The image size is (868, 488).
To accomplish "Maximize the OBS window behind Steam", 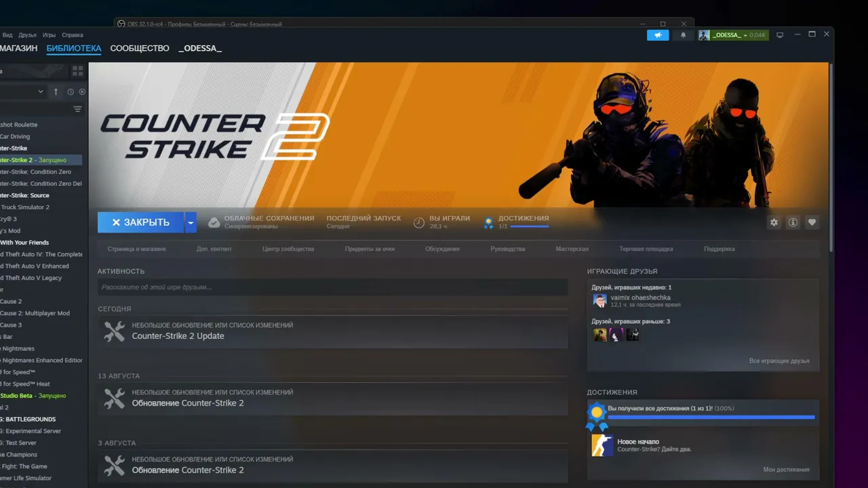I will (x=663, y=24).
